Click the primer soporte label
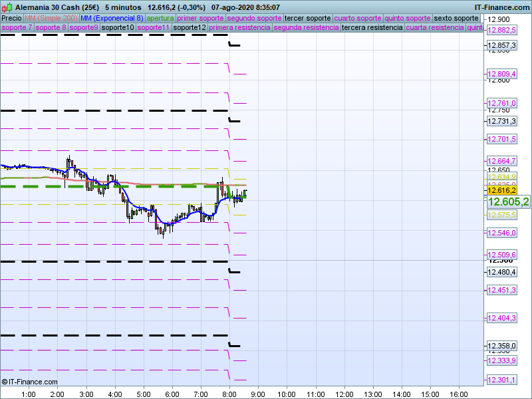The image size is (532, 399). coord(201,18)
